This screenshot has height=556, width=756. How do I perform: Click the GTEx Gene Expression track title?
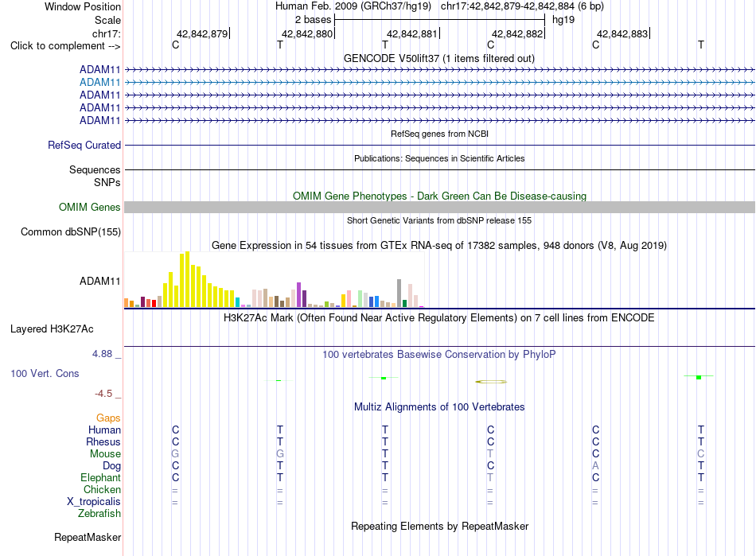click(439, 245)
